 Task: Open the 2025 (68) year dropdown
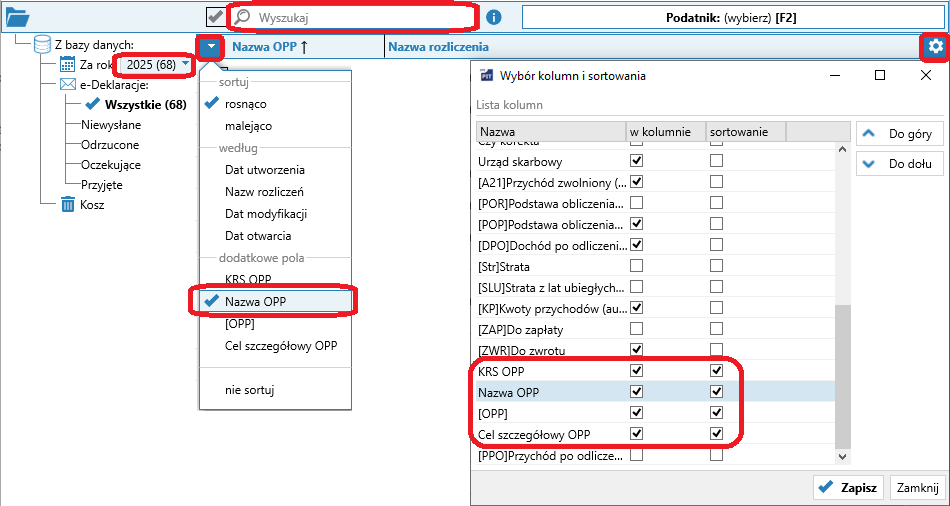click(x=158, y=64)
